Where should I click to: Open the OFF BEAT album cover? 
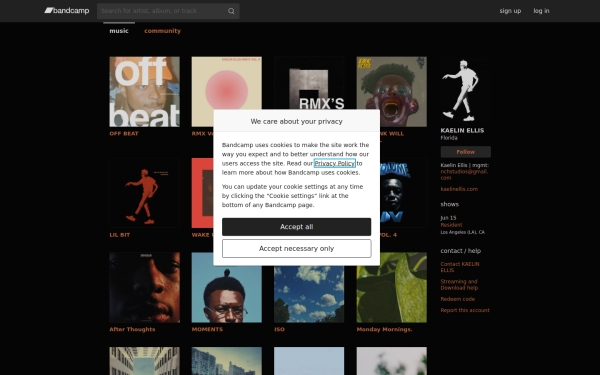(145, 92)
